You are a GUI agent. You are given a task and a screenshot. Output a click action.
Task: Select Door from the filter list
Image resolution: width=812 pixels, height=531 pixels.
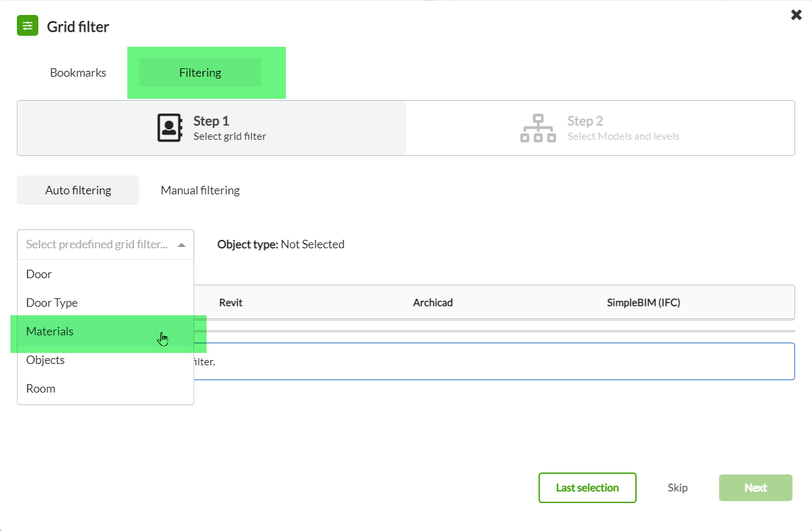(x=39, y=274)
